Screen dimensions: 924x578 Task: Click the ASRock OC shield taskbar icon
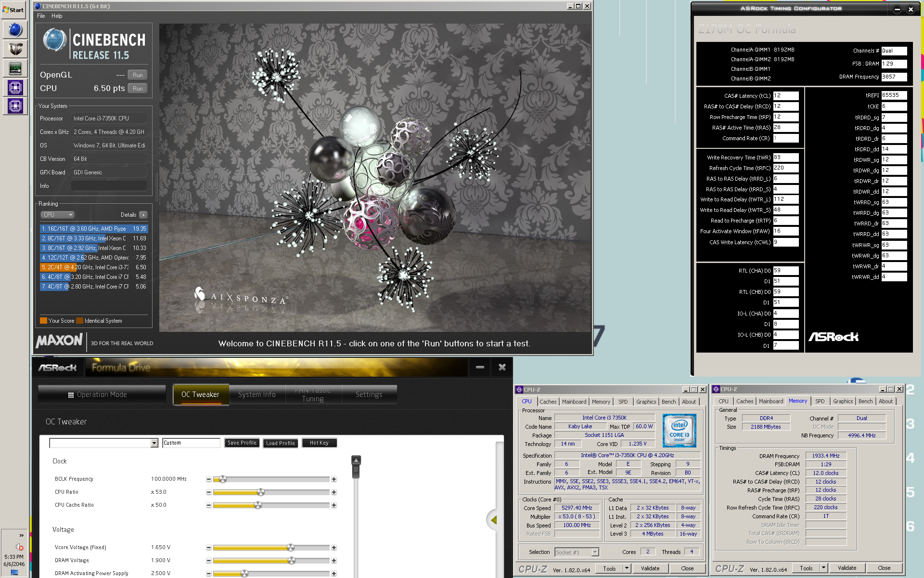[x=15, y=49]
